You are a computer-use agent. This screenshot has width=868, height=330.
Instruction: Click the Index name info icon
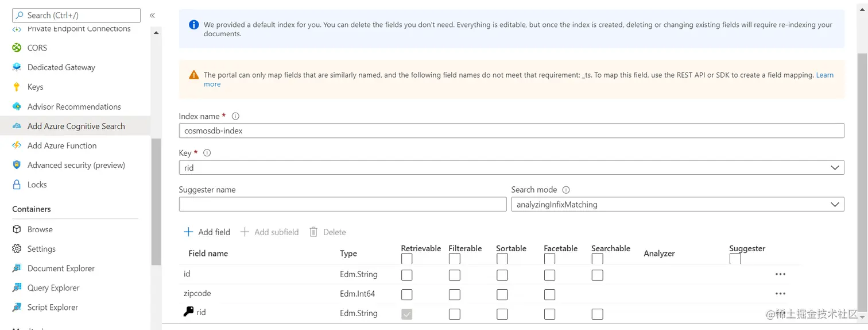click(x=235, y=116)
